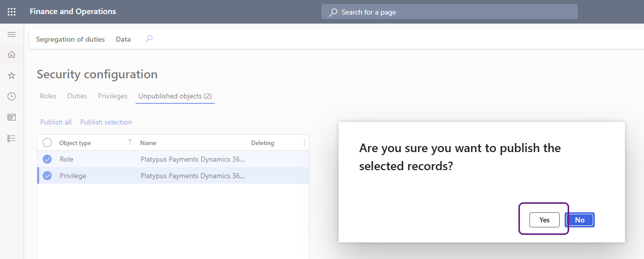Open Favorites star icon
Viewport: 644px width, 259px height.
coord(12,75)
